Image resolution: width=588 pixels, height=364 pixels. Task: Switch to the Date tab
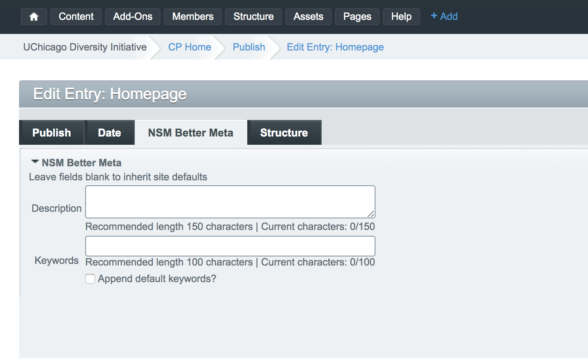[x=110, y=133]
